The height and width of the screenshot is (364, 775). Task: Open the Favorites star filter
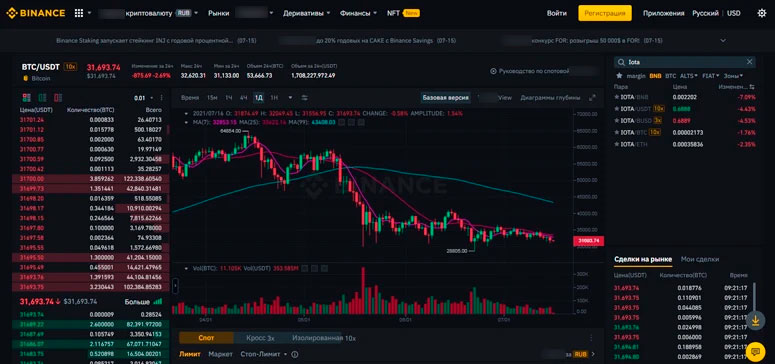[x=619, y=76]
